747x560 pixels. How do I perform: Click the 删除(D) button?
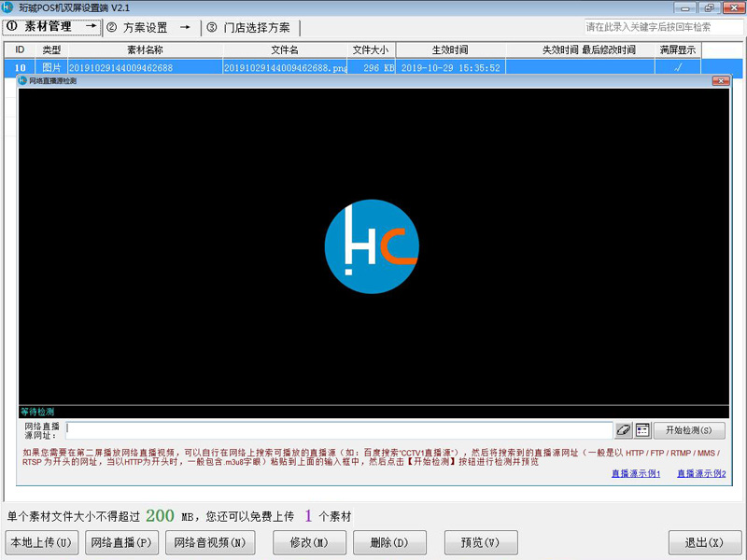pos(389,543)
